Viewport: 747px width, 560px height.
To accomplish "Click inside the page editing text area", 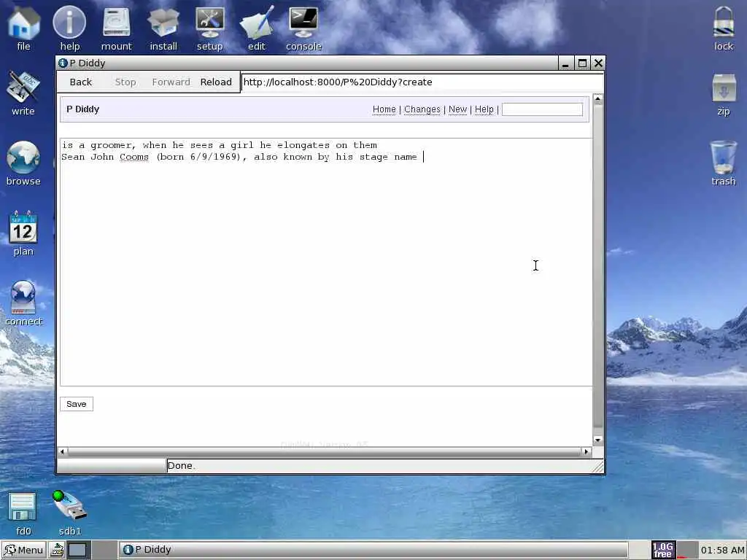I will pos(326,262).
